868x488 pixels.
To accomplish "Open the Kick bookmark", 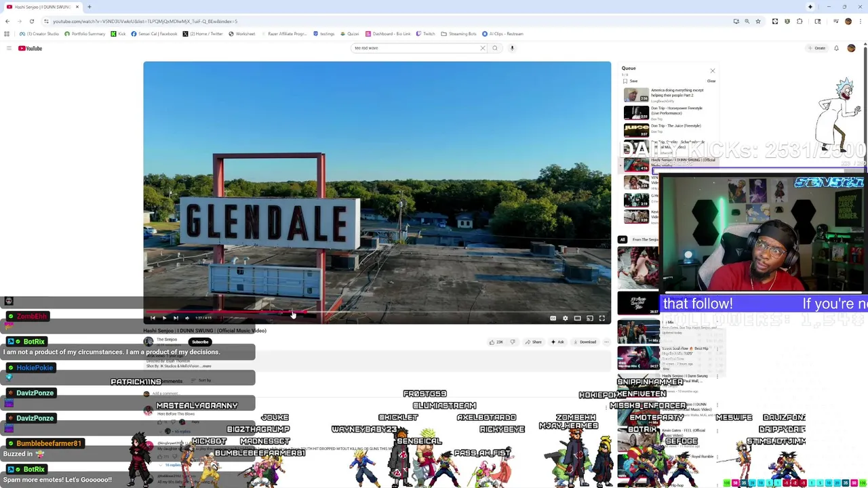I will coord(119,34).
